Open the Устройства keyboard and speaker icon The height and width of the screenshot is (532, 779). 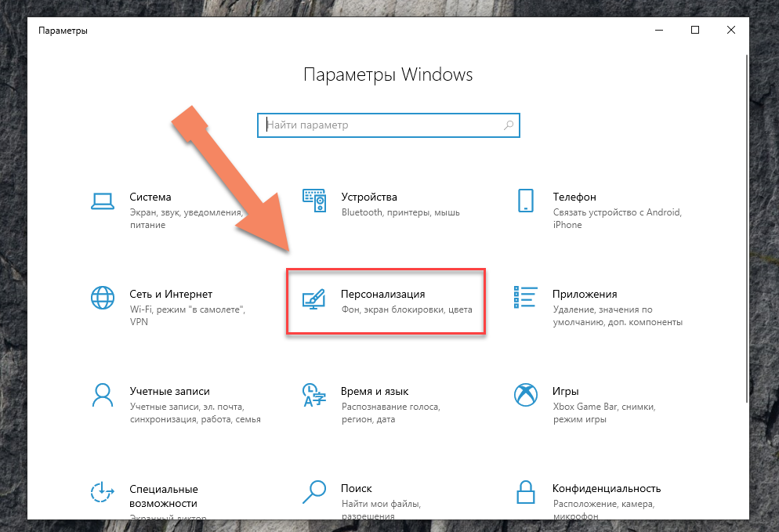click(x=314, y=201)
